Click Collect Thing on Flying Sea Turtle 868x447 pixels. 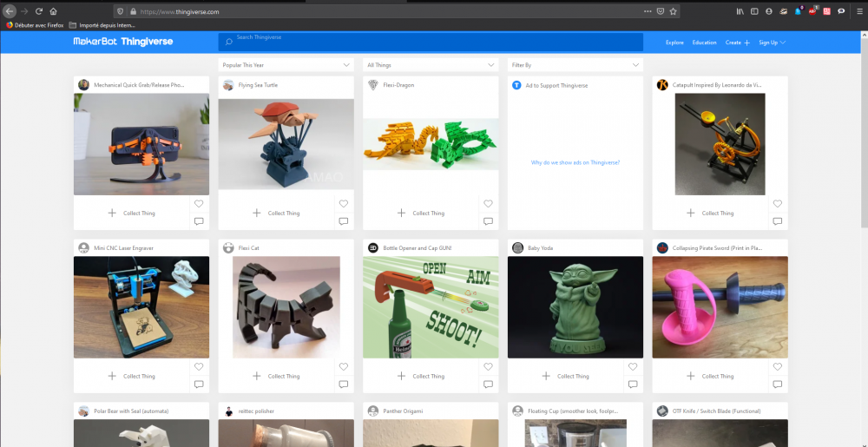pyautogui.click(x=276, y=213)
